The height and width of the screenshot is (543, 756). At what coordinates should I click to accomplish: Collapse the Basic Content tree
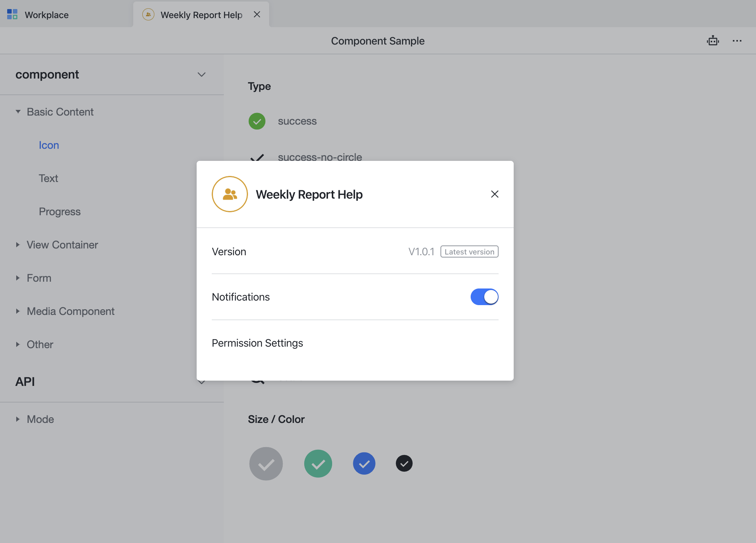17,112
